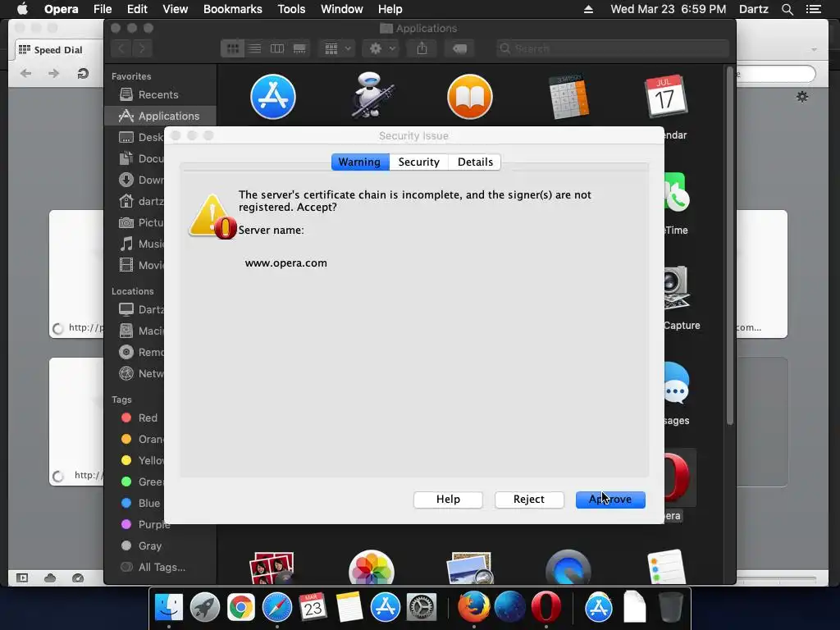
Task: Select the Warning tab
Action: pos(360,162)
